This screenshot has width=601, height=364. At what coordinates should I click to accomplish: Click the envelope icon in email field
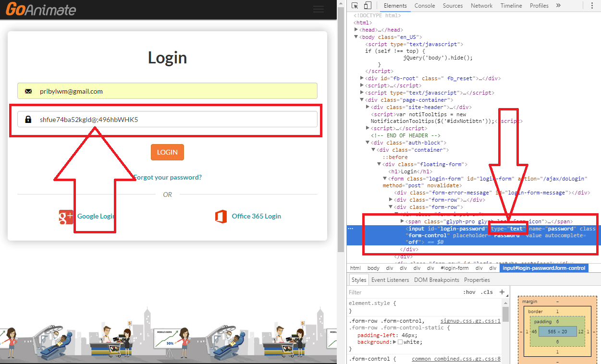click(28, 91)
